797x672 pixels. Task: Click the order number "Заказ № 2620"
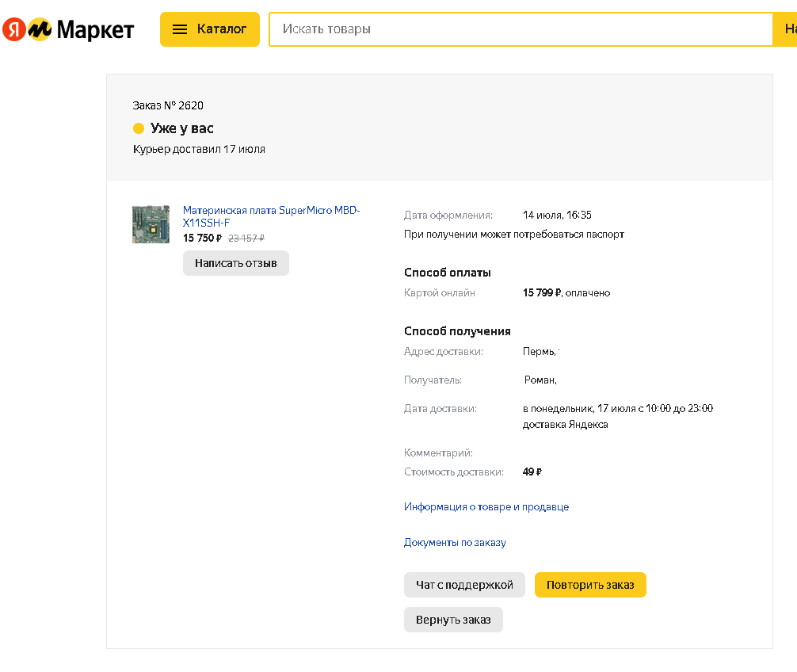(x=168, y=105)
